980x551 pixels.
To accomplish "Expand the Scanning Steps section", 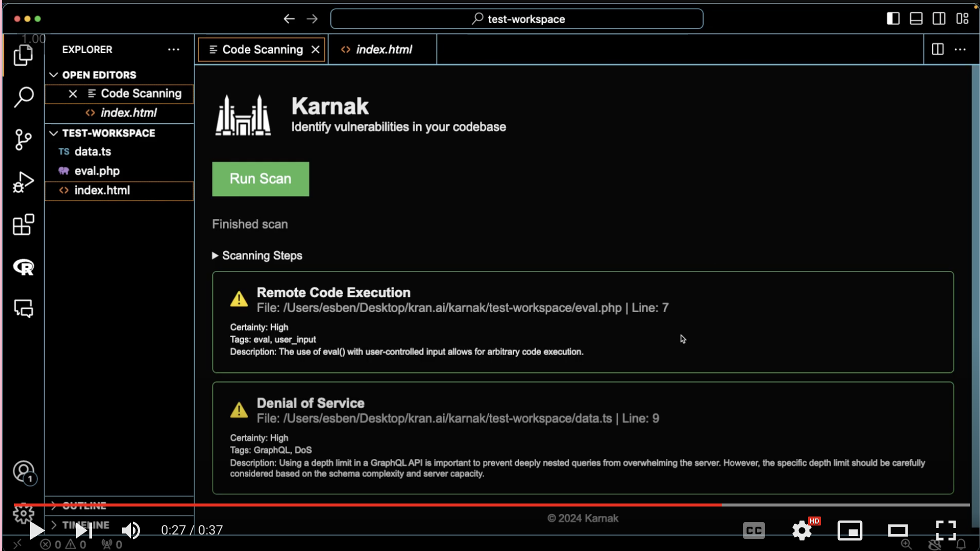I will 257,255.
